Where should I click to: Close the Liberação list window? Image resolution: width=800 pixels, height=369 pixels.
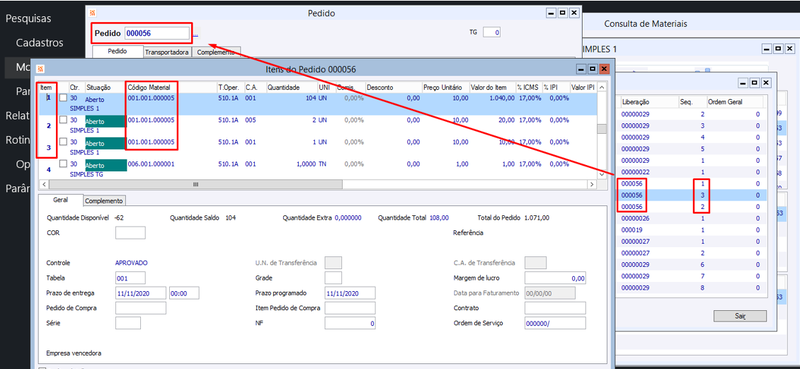point(766,82)
